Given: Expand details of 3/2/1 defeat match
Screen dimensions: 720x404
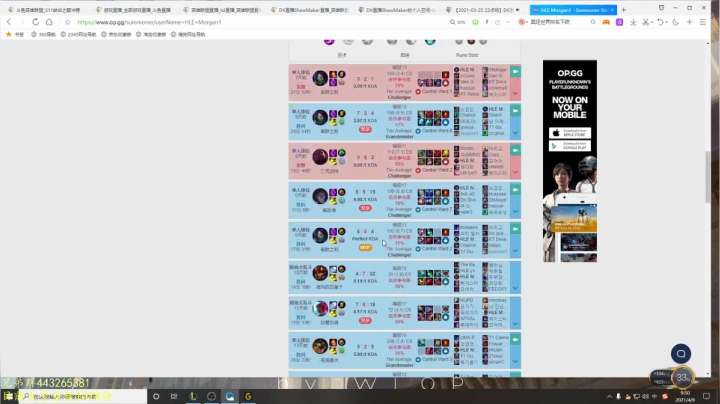Looking at the screenshot, I should tap(515, 93).
